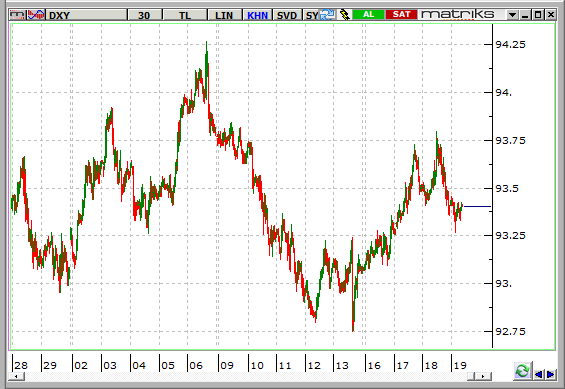Click the date label 02
565x389 pixels.
pos(81,366)
